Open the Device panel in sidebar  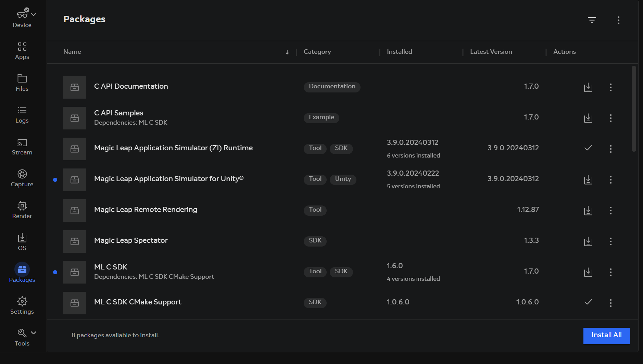22,18
